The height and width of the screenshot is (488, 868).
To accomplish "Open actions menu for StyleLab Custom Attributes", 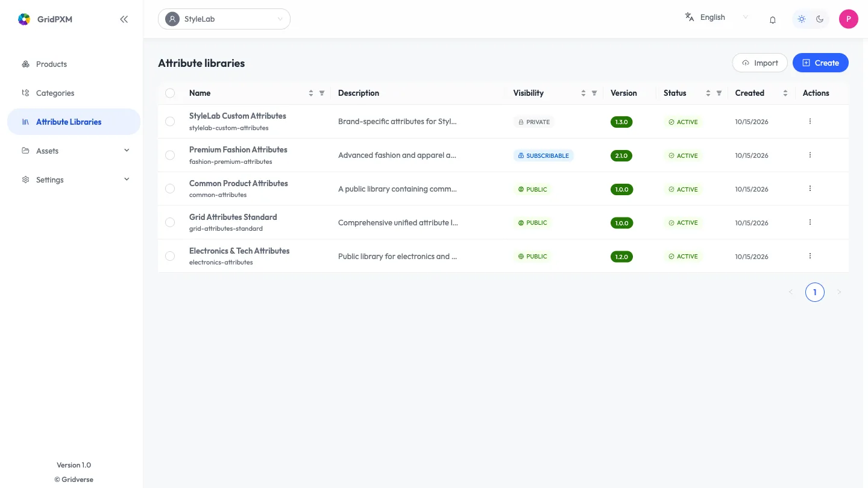I will pos(810,121).
